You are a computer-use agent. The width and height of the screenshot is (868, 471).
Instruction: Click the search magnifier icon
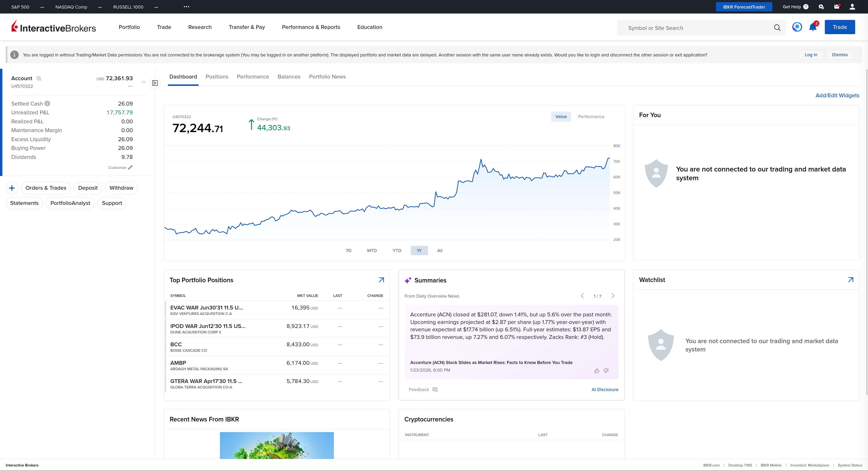tap(777, 28)
